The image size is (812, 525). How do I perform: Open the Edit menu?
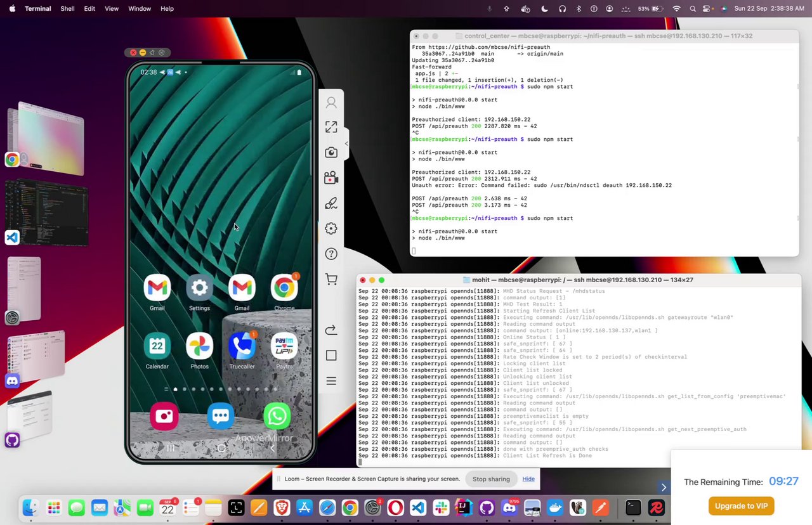point(89,9)
